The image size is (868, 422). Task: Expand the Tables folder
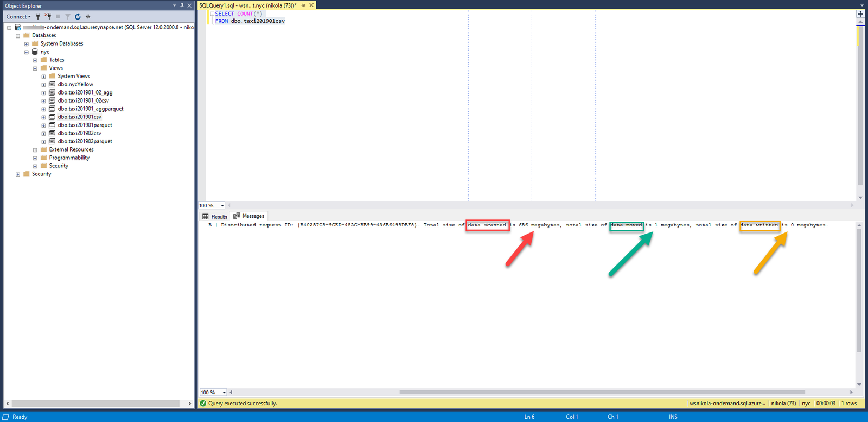point(35,60)
